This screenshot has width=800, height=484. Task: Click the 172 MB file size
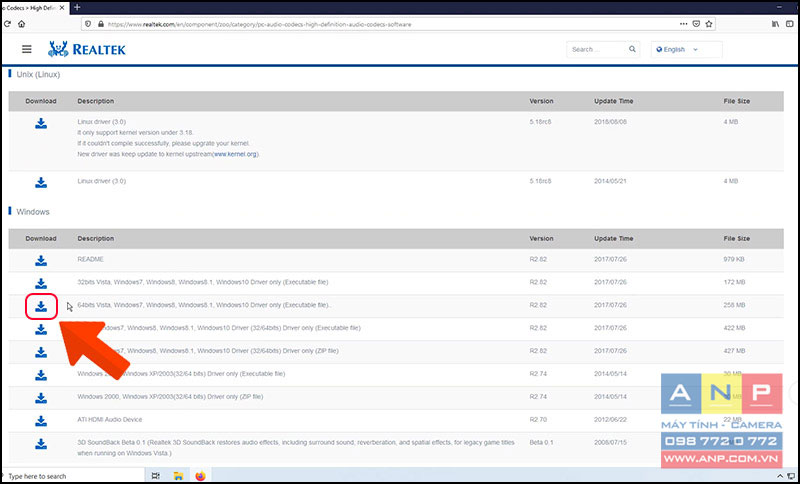coord(734,282)
